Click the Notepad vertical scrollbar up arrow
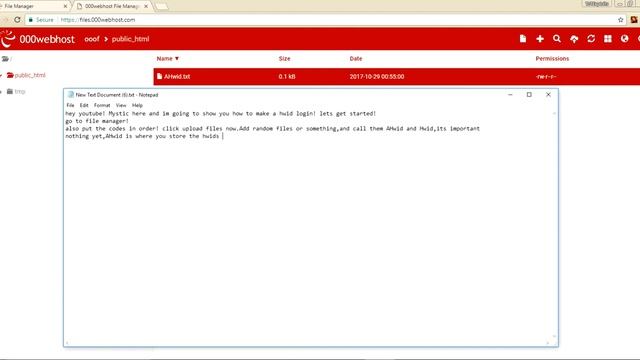 click(554, 113)
